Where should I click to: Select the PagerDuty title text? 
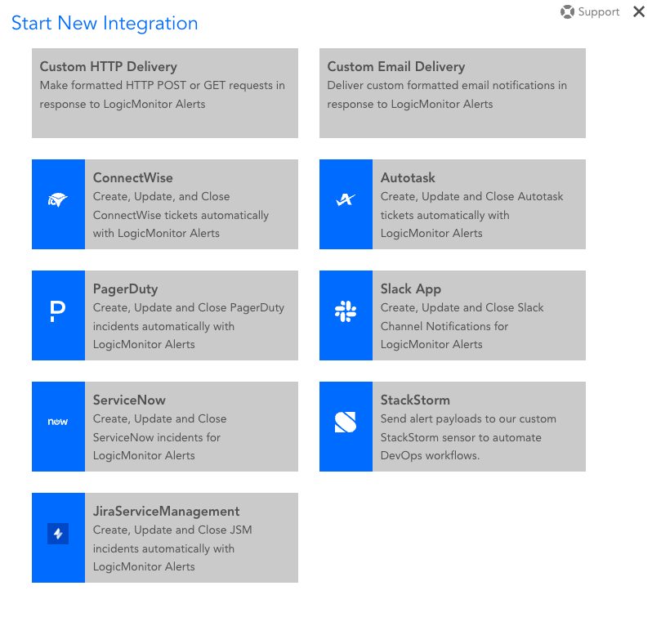click(126, 289)
